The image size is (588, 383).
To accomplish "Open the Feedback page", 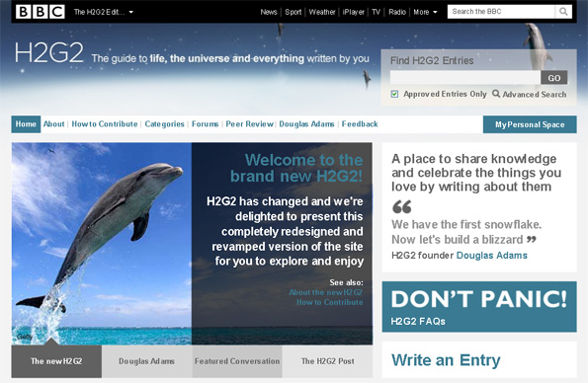I will 360,124.
